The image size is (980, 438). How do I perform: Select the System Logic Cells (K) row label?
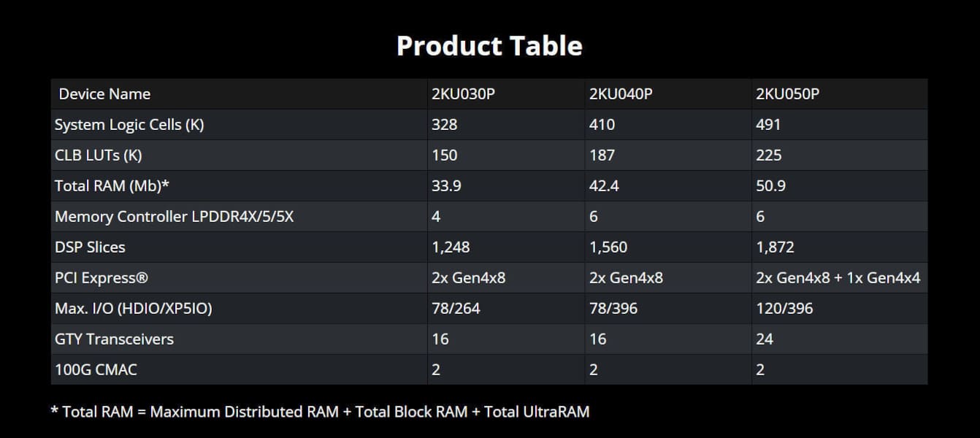click(x=129, y=125)
